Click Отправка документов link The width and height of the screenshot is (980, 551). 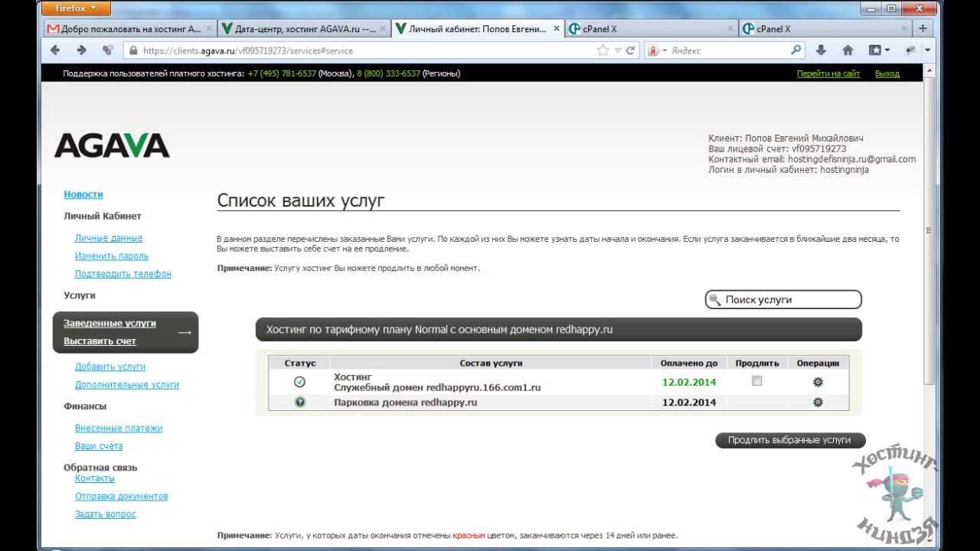coord(122,496)
